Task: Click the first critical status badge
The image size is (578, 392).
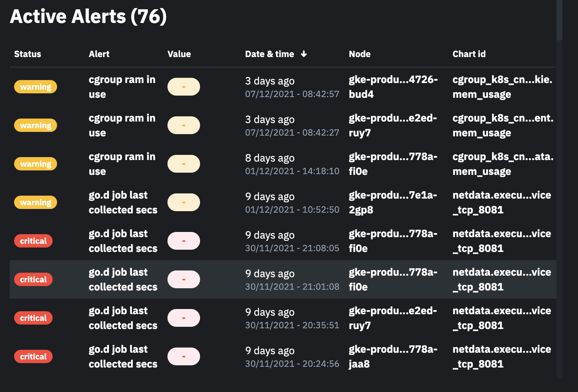Action: coord(33,241)
